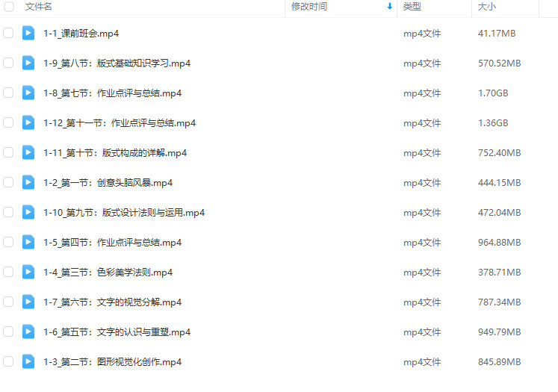Click the blue sort arrow in 修改时间 column
The height and width of the screenshot is (392, 558).
(390, 7)
